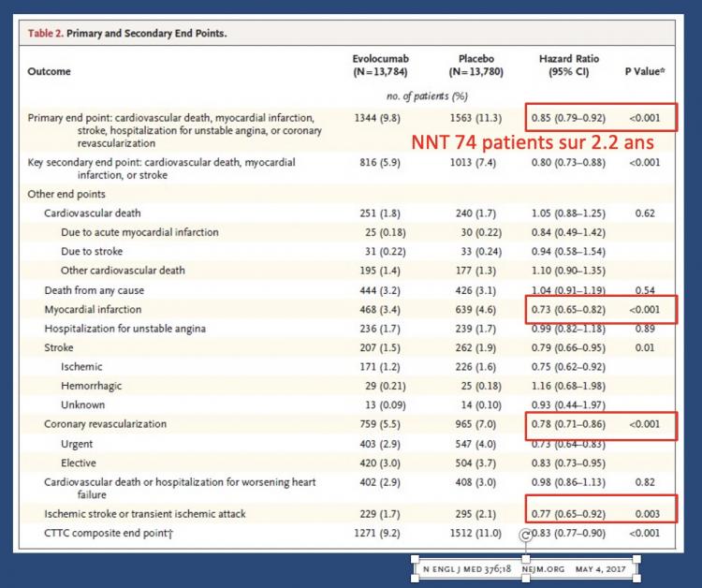Select the citation text box reading N ENGL J MED 376;18

(526, 569)
